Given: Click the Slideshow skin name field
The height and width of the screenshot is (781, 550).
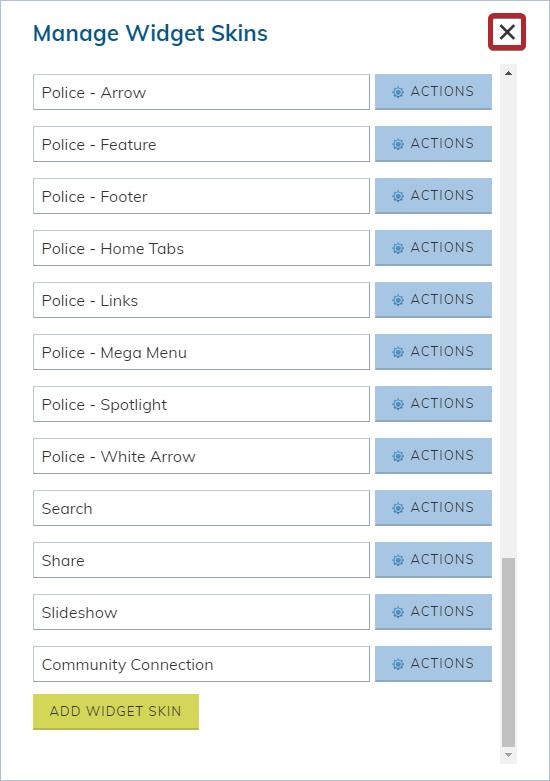Looking at the screenshot, I should [201, 612].
